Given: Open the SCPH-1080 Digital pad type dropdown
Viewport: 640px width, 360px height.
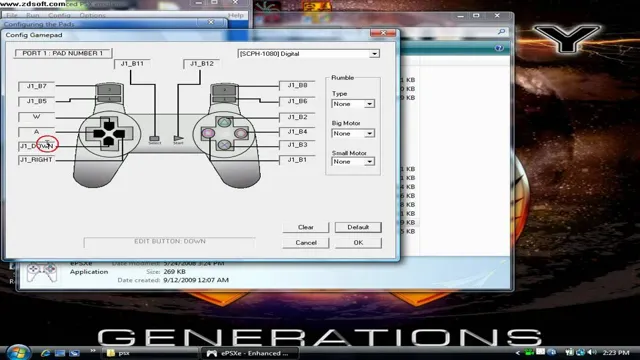Looking at the screenshot, I should click(374, 54).
